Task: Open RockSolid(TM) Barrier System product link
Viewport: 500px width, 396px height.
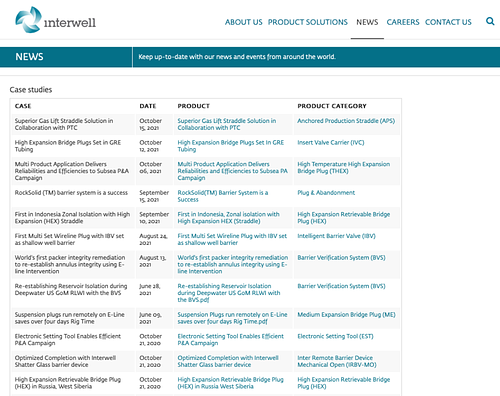Action: point(223,196)
